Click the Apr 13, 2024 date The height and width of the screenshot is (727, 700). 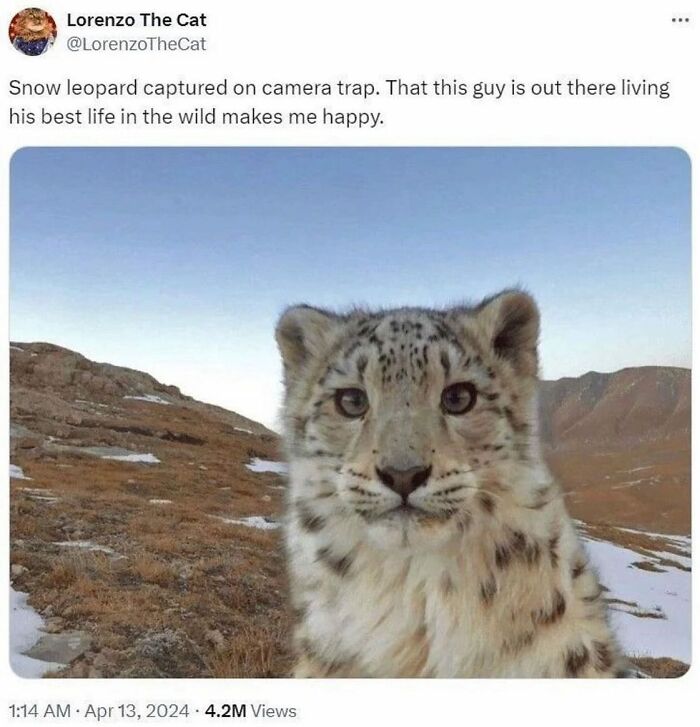[137, 711]
